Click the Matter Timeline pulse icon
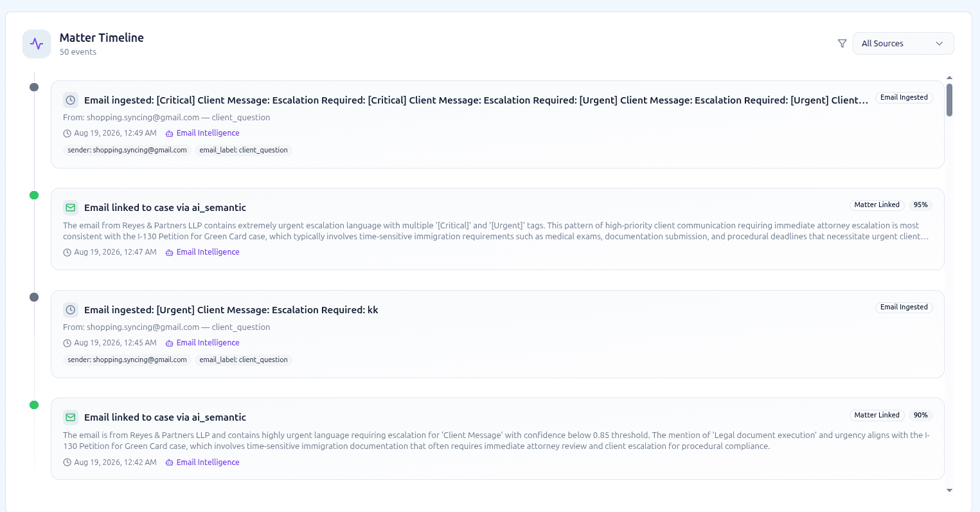This screenshot has width=980, height=512. click(x=37, y=44)
